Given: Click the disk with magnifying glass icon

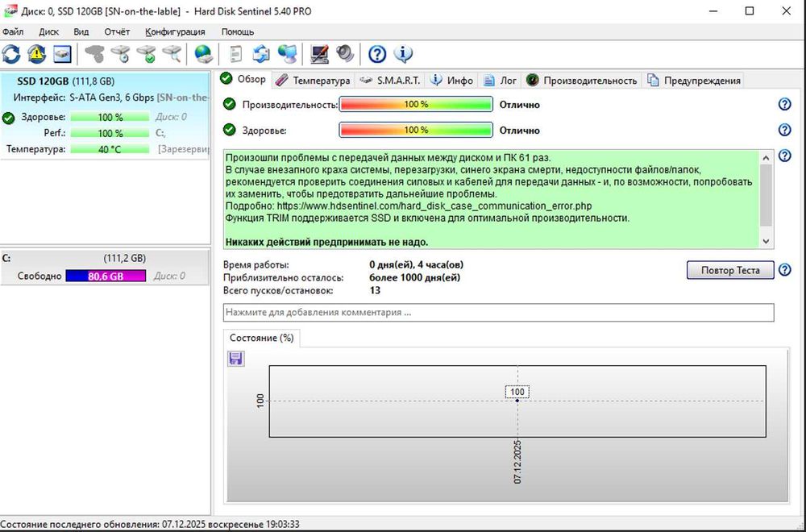Looking at the screenshot, I should pos(172,53).
